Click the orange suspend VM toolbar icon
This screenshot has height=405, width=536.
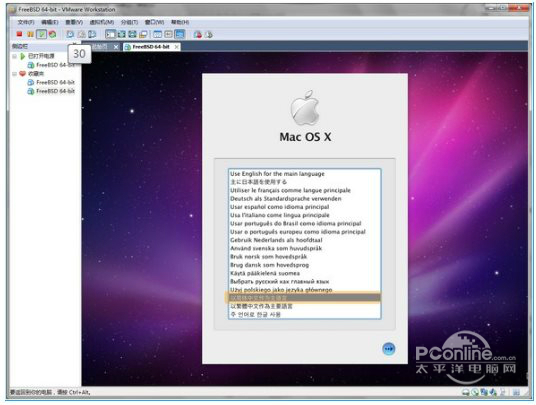pyautogui.click(x=30, y=34)
